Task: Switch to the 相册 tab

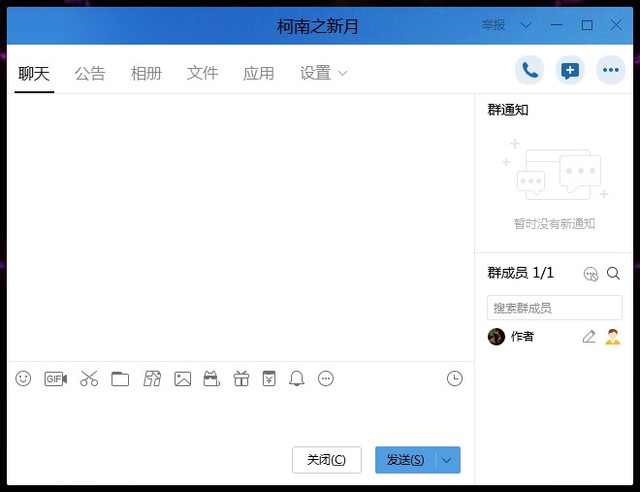Action: click(146, 73)
